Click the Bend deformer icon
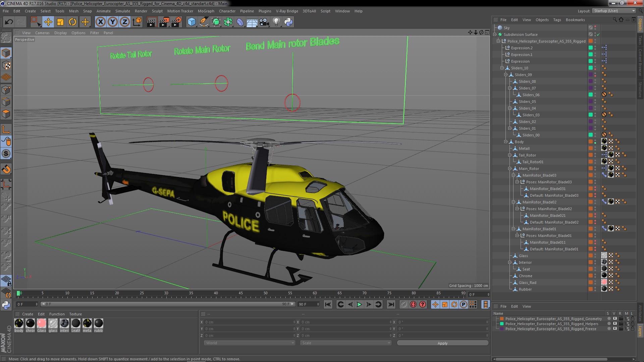 point(240,22)
